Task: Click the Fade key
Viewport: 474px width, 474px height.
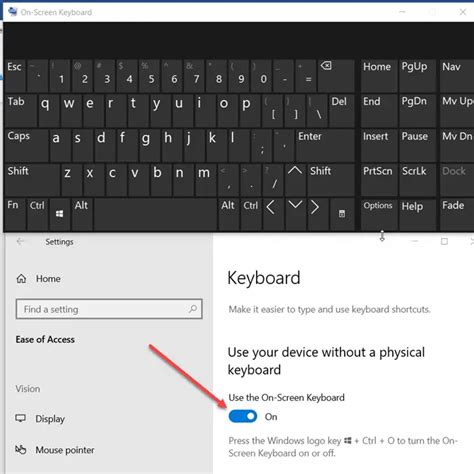Action: [x=457, y=214]
